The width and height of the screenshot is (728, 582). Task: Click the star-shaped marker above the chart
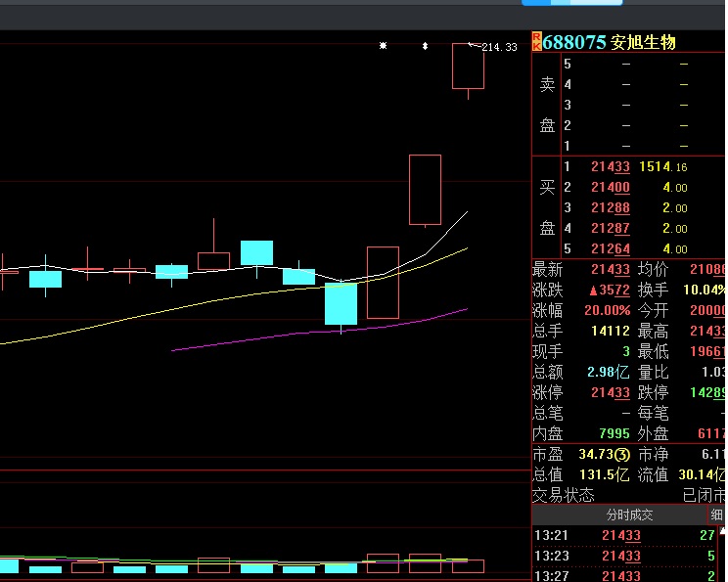click(x=384, y=46)
